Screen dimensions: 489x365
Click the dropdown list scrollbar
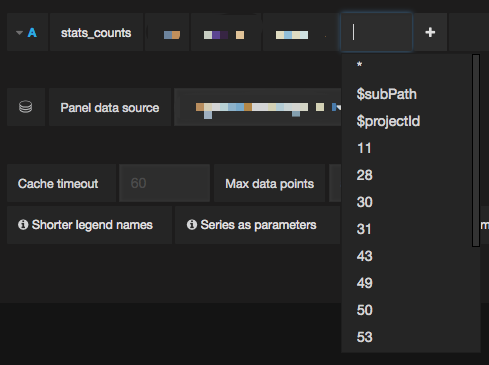(476, 151)
